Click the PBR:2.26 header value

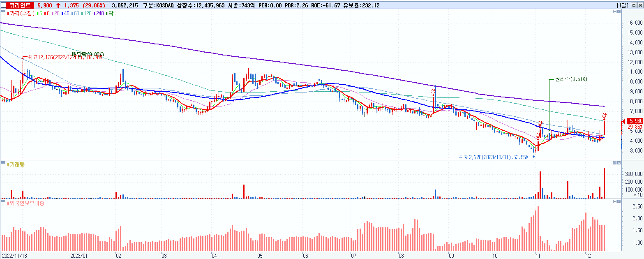[x=297, y=5]
